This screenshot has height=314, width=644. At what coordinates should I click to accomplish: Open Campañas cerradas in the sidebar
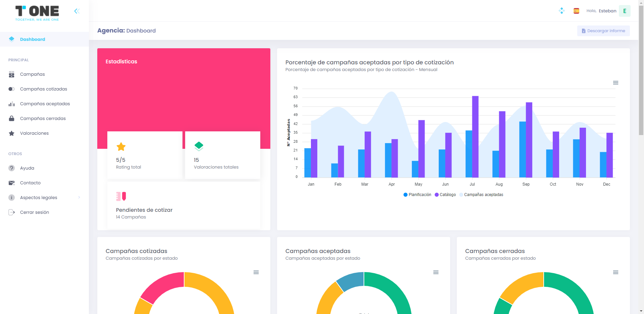(44, 119)
